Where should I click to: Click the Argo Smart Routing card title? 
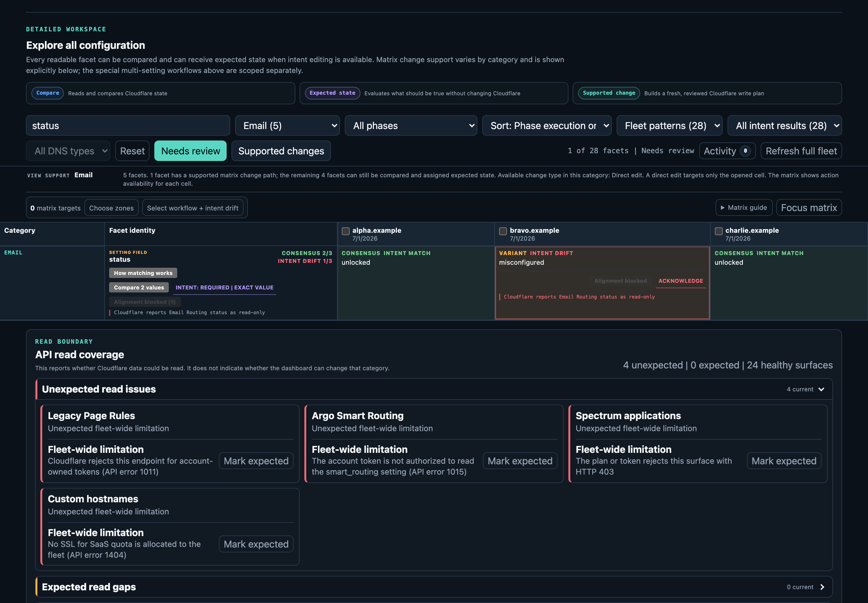coord(357,415)
